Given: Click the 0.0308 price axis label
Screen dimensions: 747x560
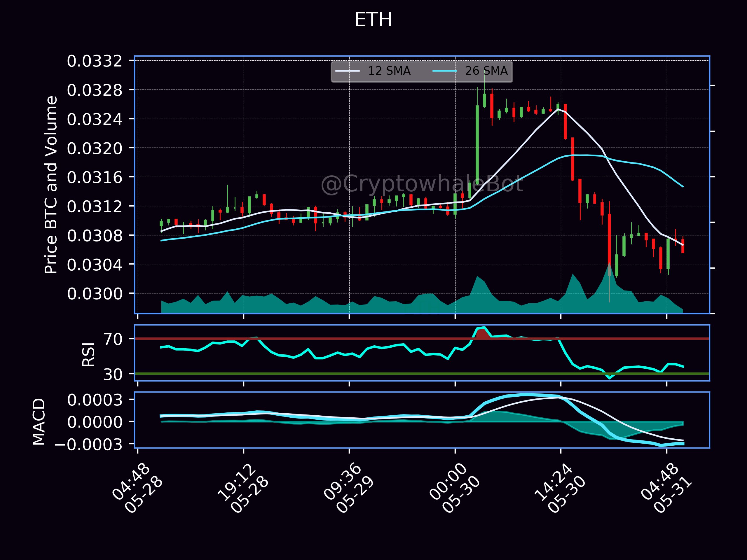Looking at the screenshot, I should (95, 236).
